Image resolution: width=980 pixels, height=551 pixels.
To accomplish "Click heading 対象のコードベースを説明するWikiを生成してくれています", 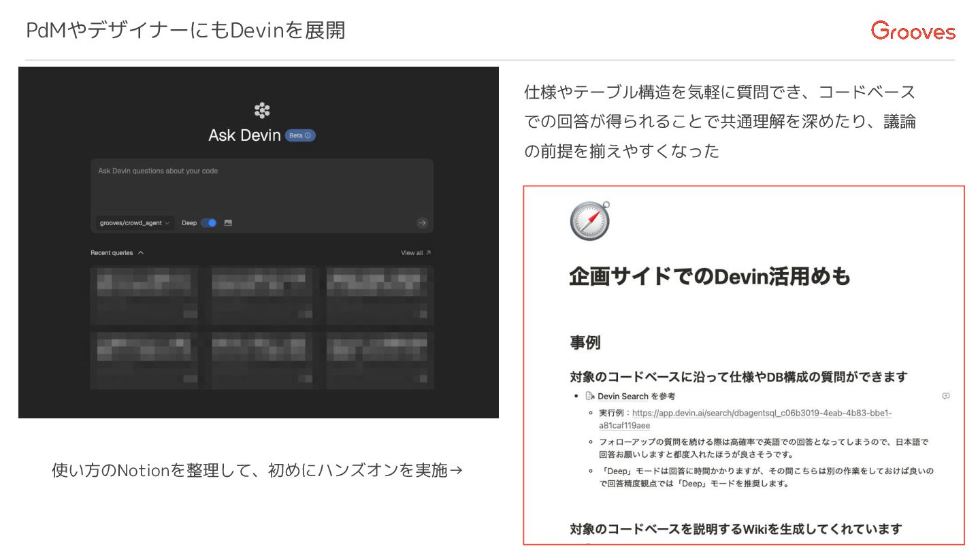I will pos(736,529).
